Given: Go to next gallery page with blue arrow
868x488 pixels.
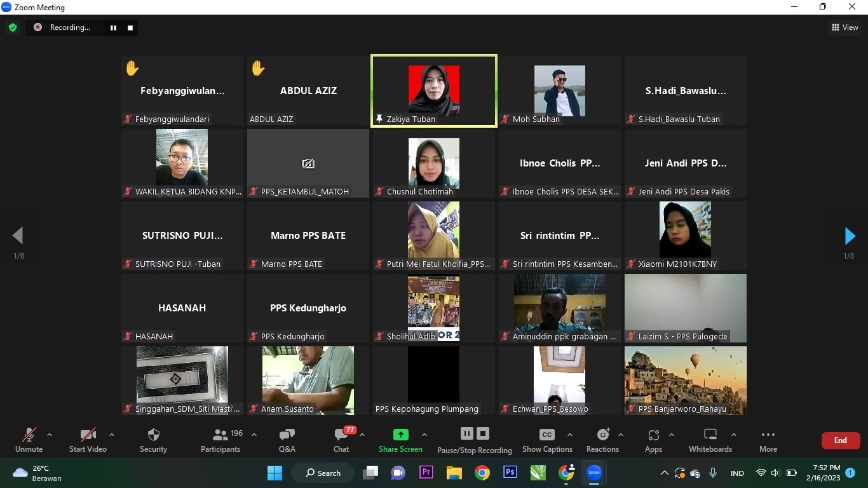Looking at the screenshot, I should coord(850,236).
